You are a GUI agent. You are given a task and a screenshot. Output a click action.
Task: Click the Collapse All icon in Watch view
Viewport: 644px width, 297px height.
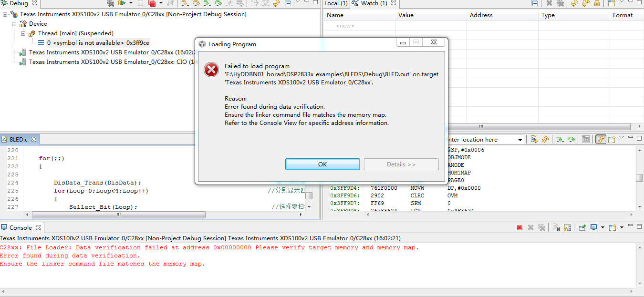534,3
